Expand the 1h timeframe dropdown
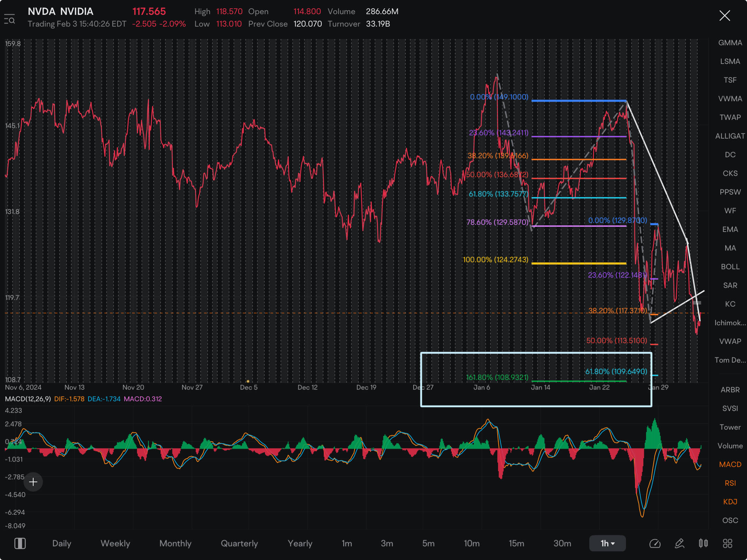The height and width of the screenshot is (560, 747). pyautogui.click(x=607, y=543)
